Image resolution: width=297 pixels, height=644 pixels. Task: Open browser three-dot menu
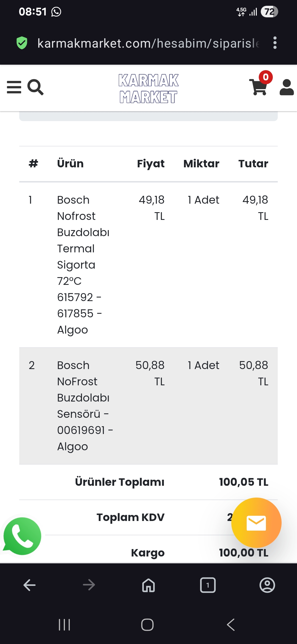[275, 43]
